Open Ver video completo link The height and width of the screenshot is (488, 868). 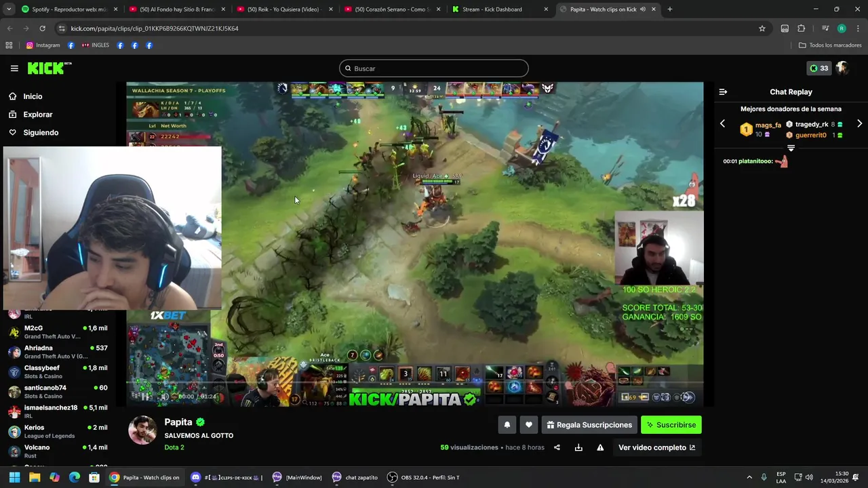point(656,447)
